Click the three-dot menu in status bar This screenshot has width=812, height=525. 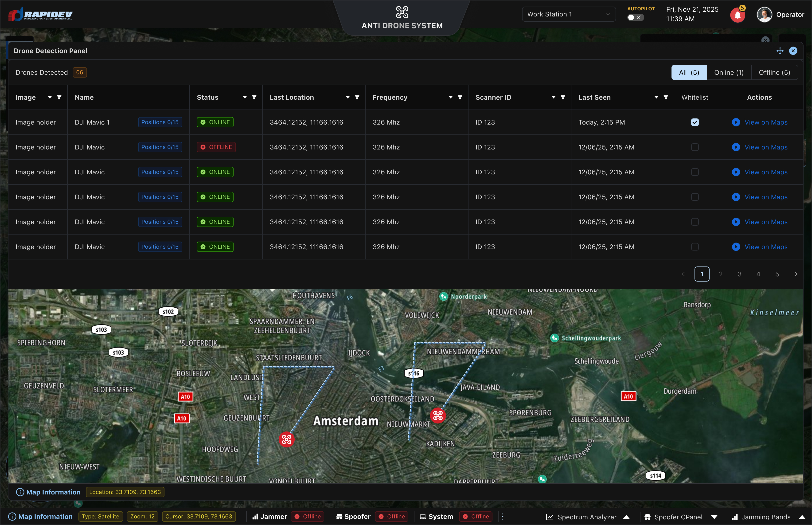point(503,517)
